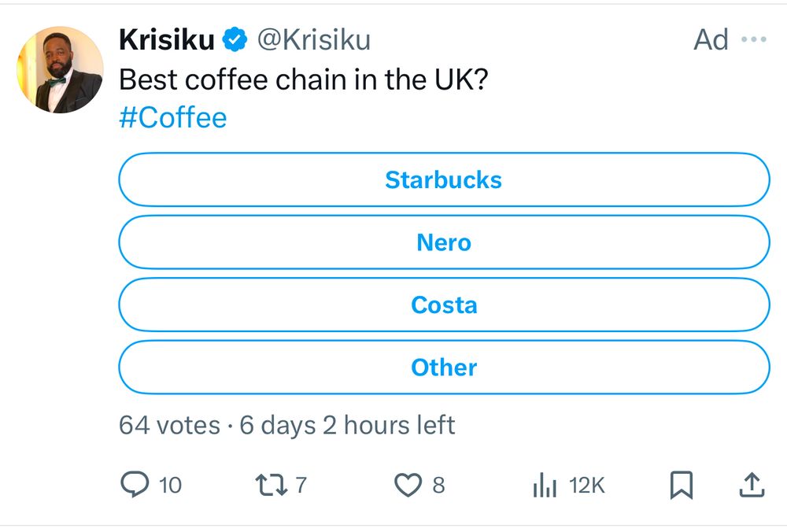This screenshot has height=532, width=787.
Task: Click the 64 votes count text
Action: pyautogui.click(x=170, y=425)
